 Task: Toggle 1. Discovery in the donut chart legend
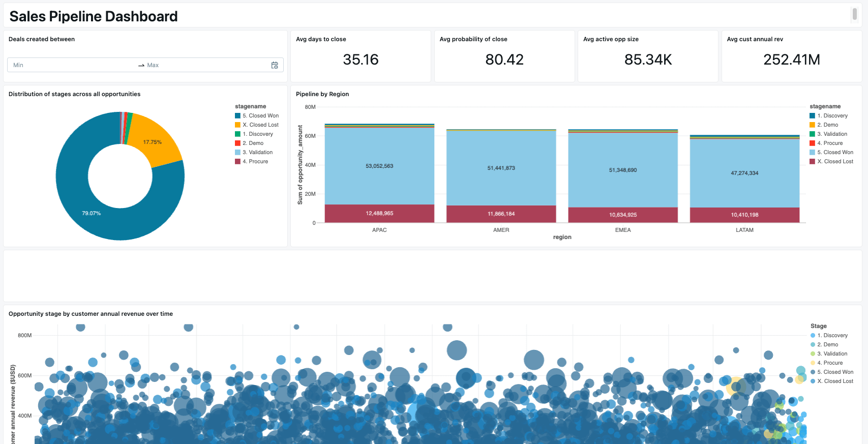260,134
